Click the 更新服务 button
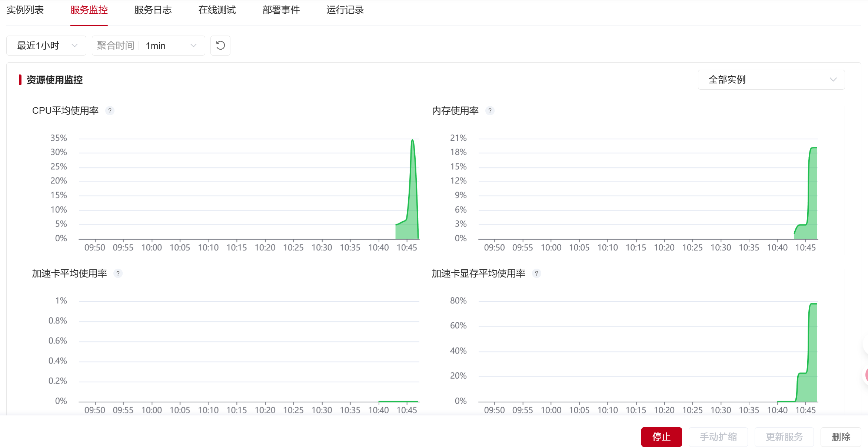868x448 pixels. 784,437
